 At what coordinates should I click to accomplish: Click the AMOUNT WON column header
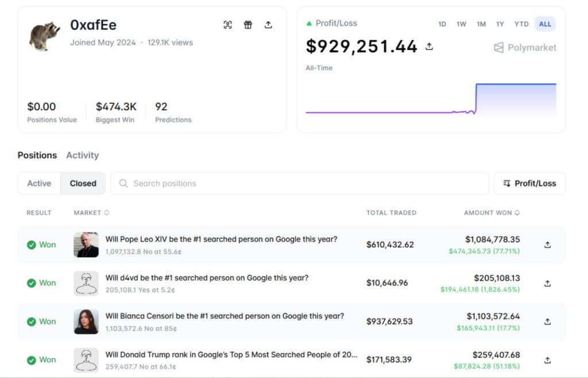pos(488,213)
